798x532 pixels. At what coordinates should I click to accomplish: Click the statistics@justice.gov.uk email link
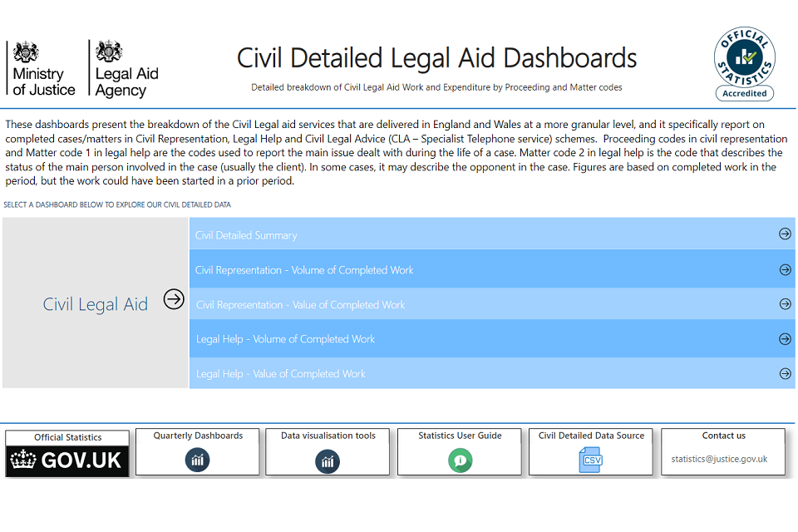pos(719,459)
